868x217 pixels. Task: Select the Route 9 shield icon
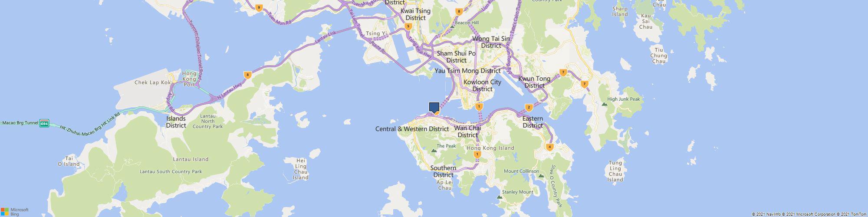tap(259, 7)
